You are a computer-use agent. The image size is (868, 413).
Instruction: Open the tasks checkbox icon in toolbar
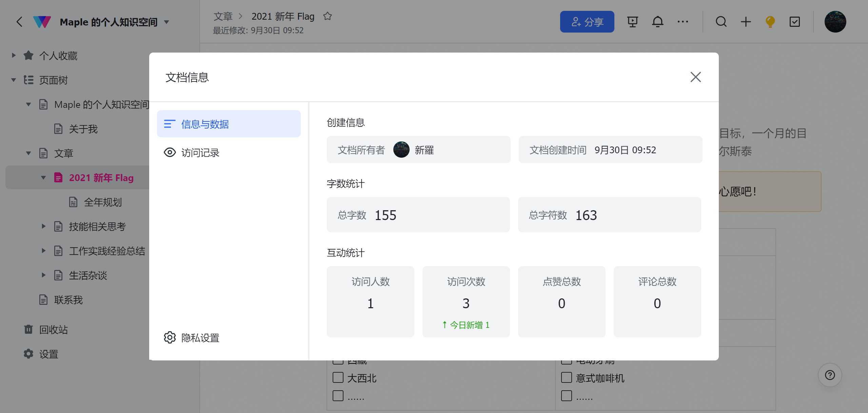795,21
